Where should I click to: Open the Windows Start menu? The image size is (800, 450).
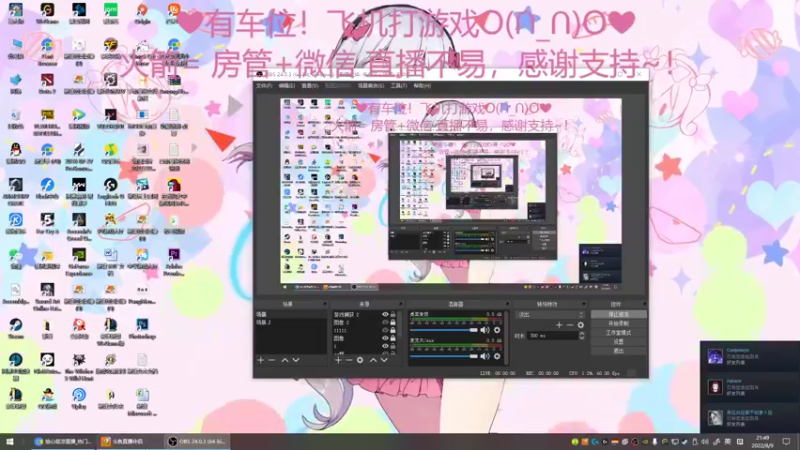click(x=10, y=441)
